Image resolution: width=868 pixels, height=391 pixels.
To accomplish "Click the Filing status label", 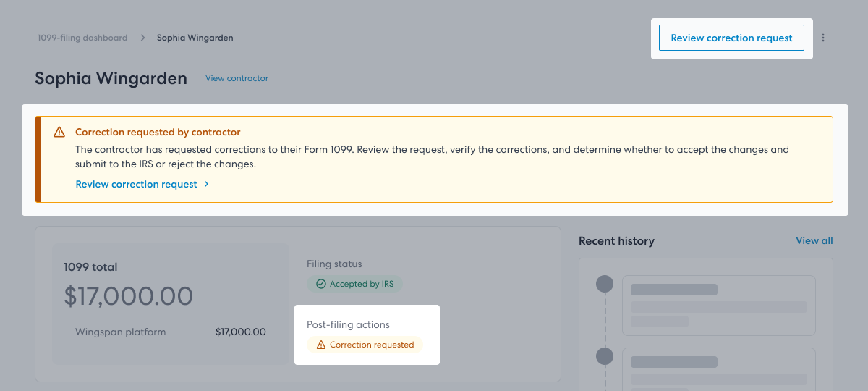I will pos(334,264).
